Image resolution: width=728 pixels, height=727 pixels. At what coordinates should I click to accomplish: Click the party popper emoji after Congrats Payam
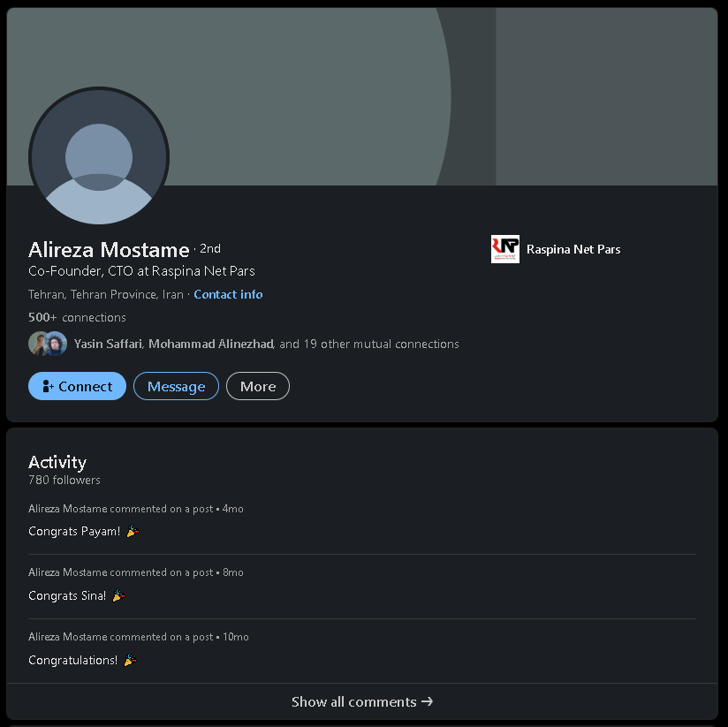pyautogui.click(x=133, y=531)
